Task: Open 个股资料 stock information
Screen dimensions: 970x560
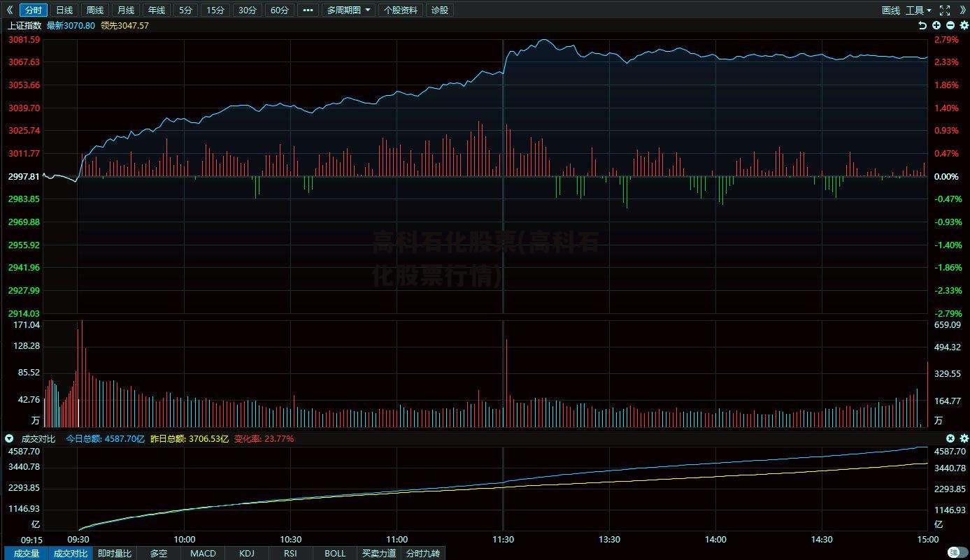Action: 401,10
